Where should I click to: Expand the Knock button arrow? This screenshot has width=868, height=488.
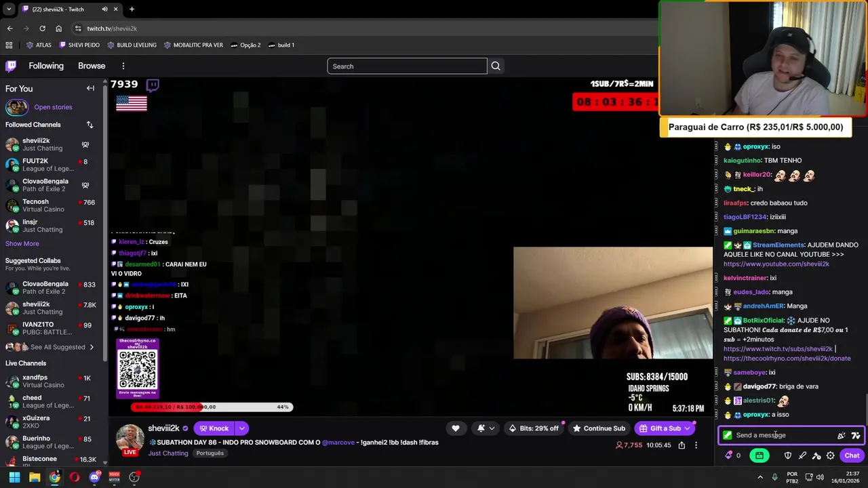(x=241, y=428)
